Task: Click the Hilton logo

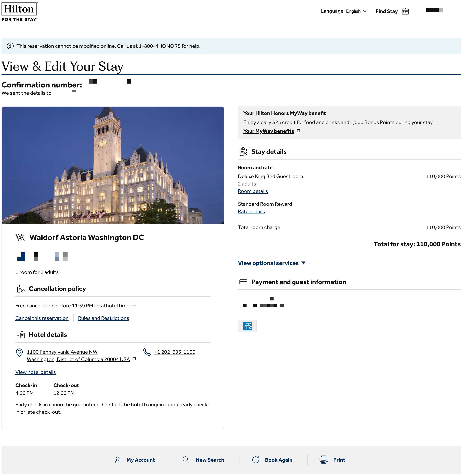Action: tap(19, 12)
